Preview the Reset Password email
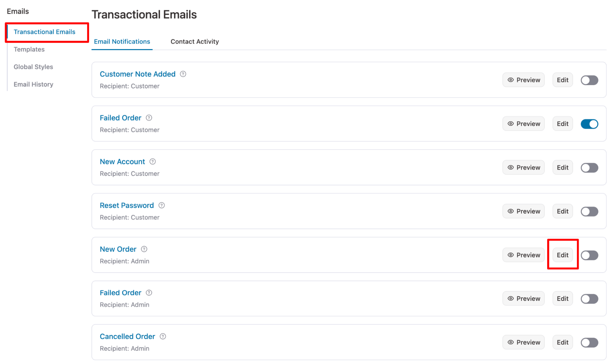 pos(523,211)
